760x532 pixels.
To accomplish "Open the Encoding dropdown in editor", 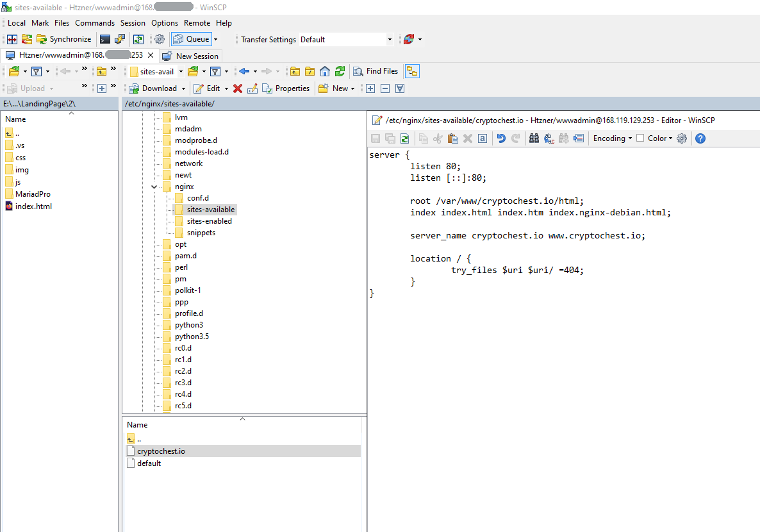I will click(x=613, y=138).
